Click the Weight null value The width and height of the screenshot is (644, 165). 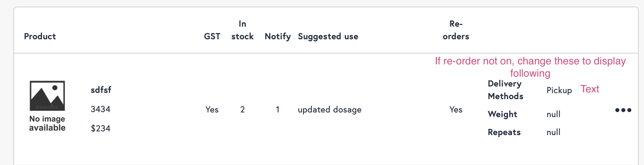point(553,114)
